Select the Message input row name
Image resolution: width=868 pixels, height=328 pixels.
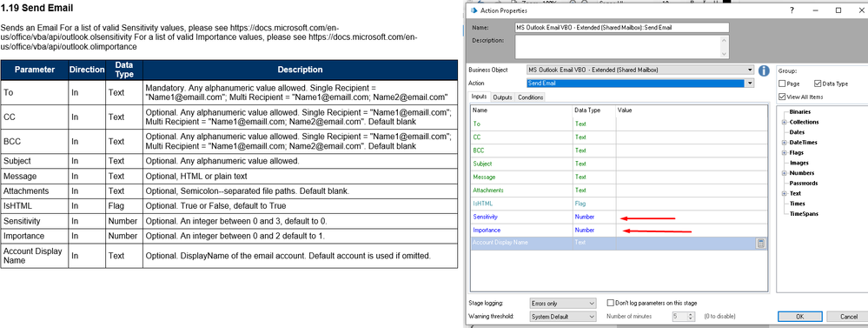[484, 177]
